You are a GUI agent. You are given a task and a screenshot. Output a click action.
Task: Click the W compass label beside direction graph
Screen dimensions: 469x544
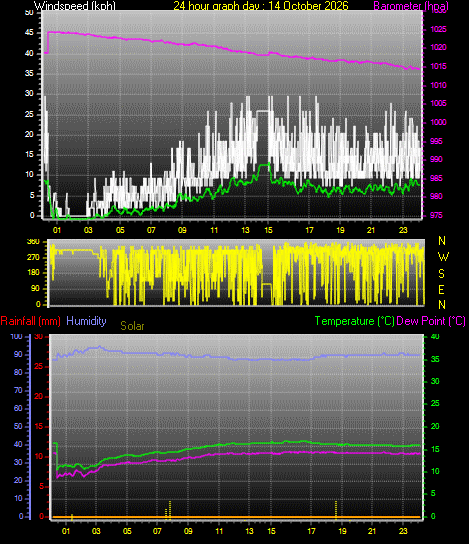pyautogui.click(x=443, y=257)
